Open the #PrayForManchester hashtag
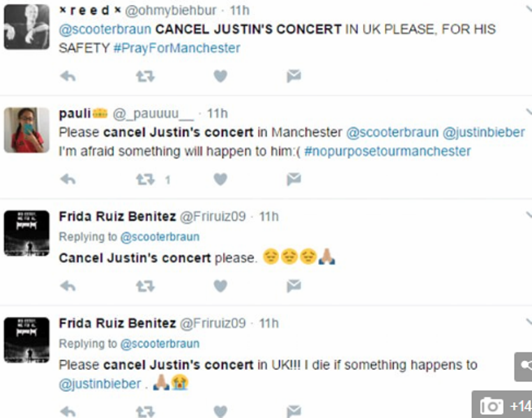The width and height of the screenshot is (532, 418). click(x=177, y=48)
